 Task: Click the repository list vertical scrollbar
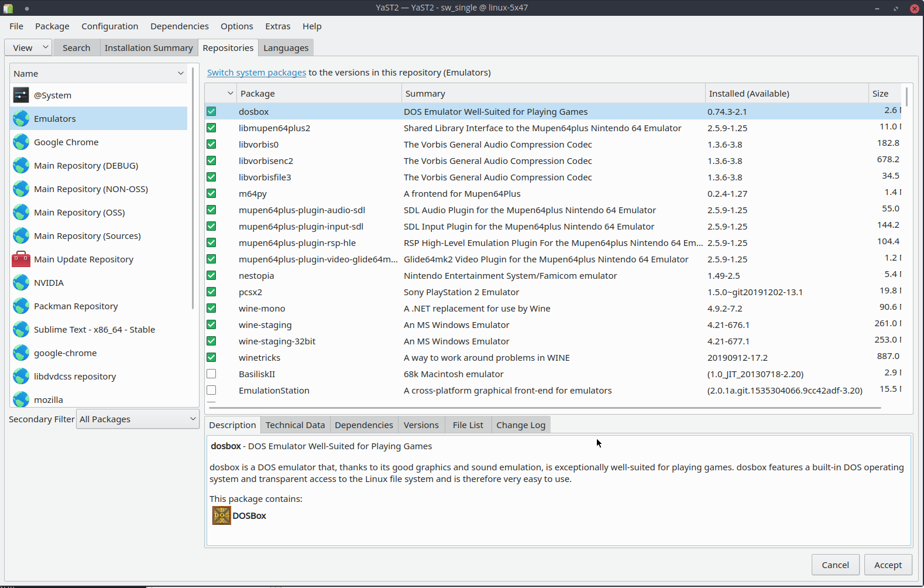point(193,187)
